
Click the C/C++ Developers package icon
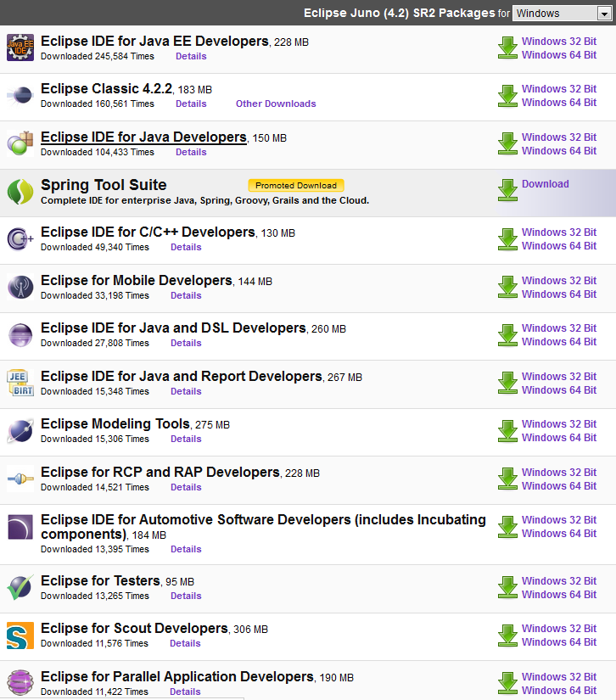(20, 238)
